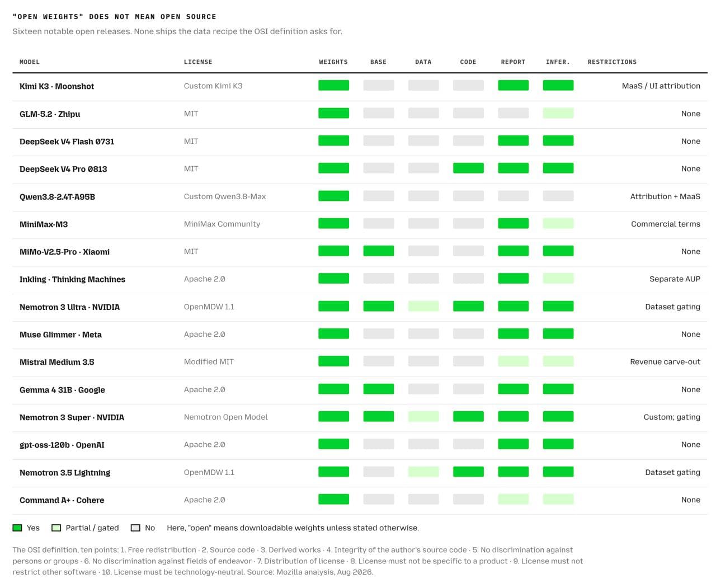Image resolution: width=716 pixels, height=588 pixels.
Task: Select the Command A+ · Cohere model name
Action: pyautogui.click(x=62, y=500)
